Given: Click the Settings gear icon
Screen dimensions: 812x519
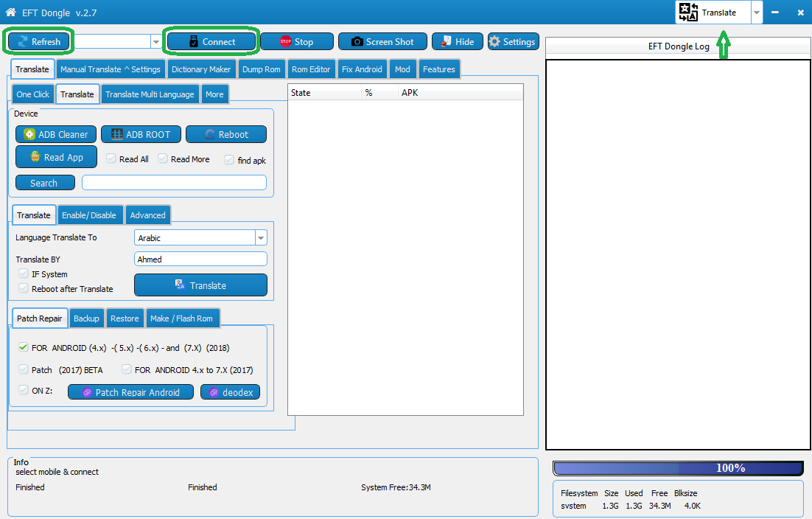Looking at the screenshot, I should (494, 41).
